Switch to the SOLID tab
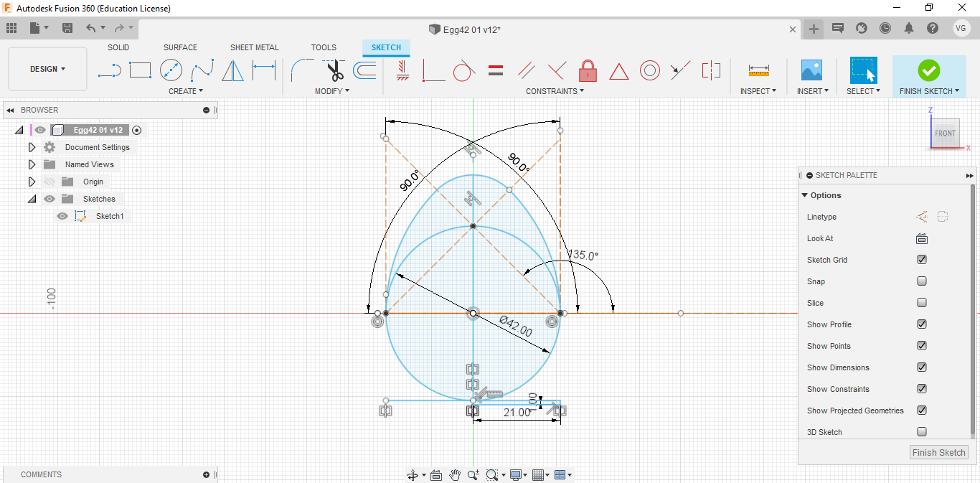The height and width of the screenshot is (483, 980). (118, 47)
